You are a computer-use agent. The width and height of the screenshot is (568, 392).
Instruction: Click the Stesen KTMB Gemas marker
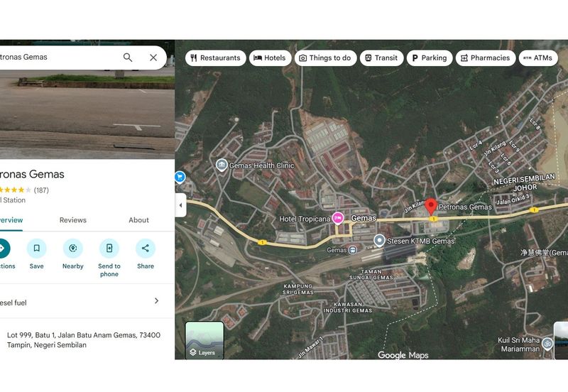(380, 241)
